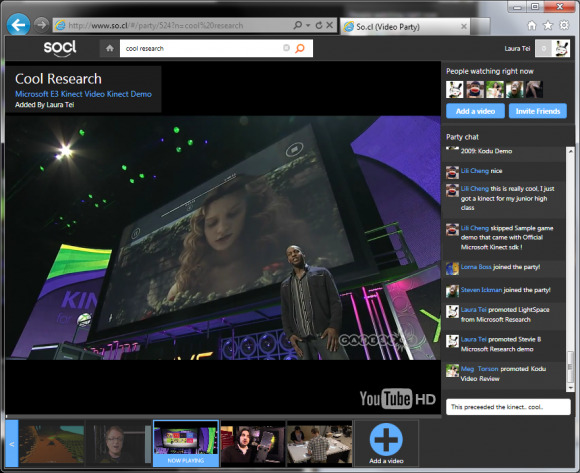Open browser tools gear icon
This screenshot has height=473, width=580.
[x=564, y=25]
